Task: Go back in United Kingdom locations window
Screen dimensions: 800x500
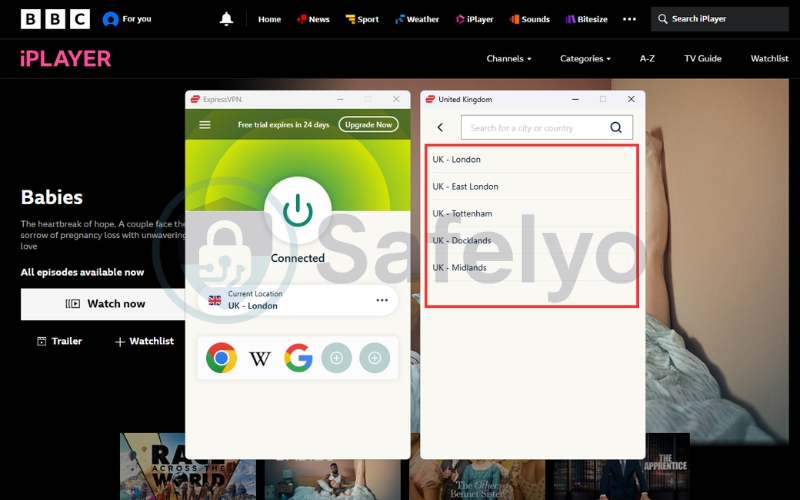Action: pyautogui.click(x=440, y=128)
